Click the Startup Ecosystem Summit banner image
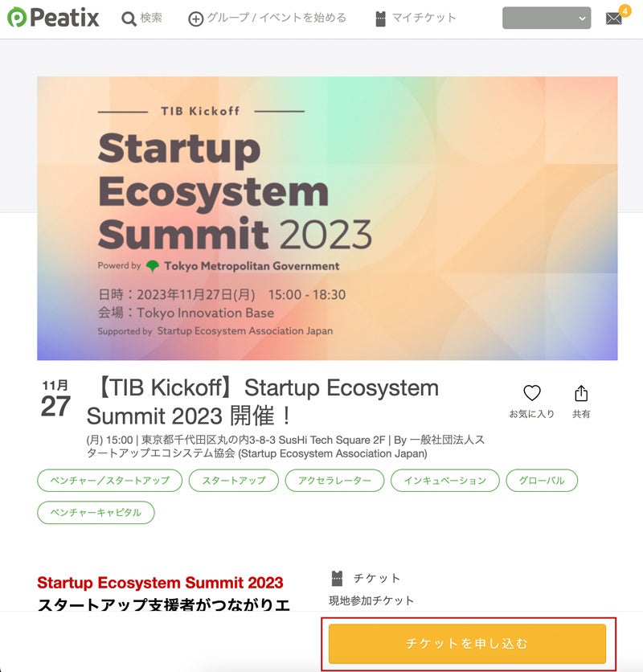This screenshot has height=672, width=643. (x=327, y=218)
